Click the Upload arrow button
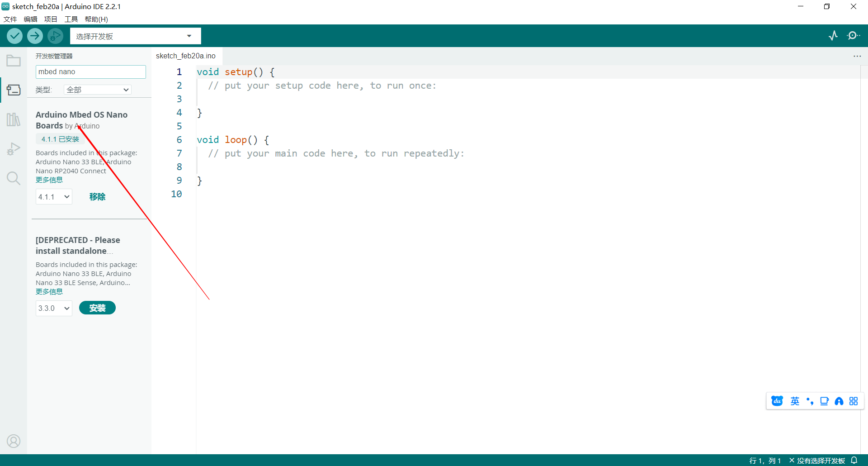Viewport: 868px width, 466px height. 35,36
